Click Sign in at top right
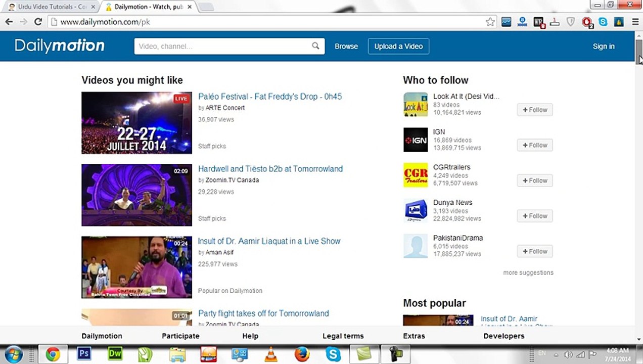 click(x=604, y=46)
